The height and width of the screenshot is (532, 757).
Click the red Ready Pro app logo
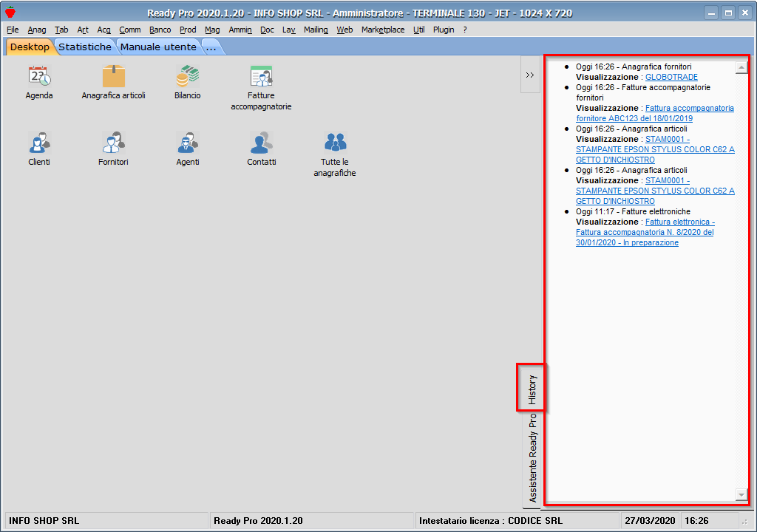coord(10,12)
